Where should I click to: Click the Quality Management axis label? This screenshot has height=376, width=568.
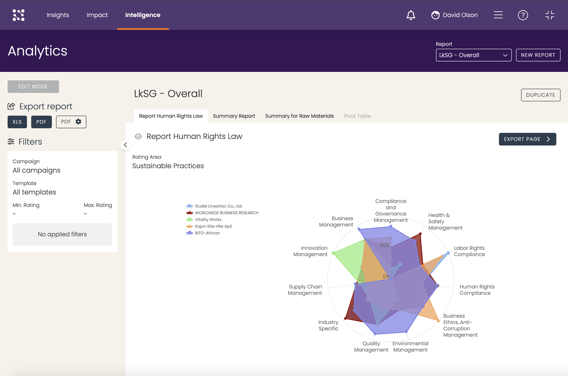[371, 347]
